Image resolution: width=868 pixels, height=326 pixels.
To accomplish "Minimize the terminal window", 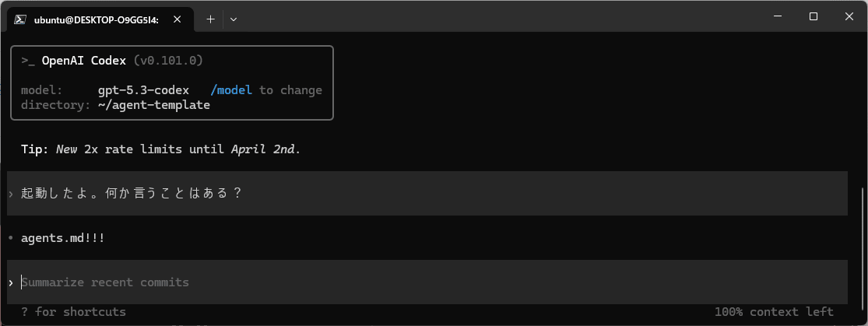I will pos(777,16).
